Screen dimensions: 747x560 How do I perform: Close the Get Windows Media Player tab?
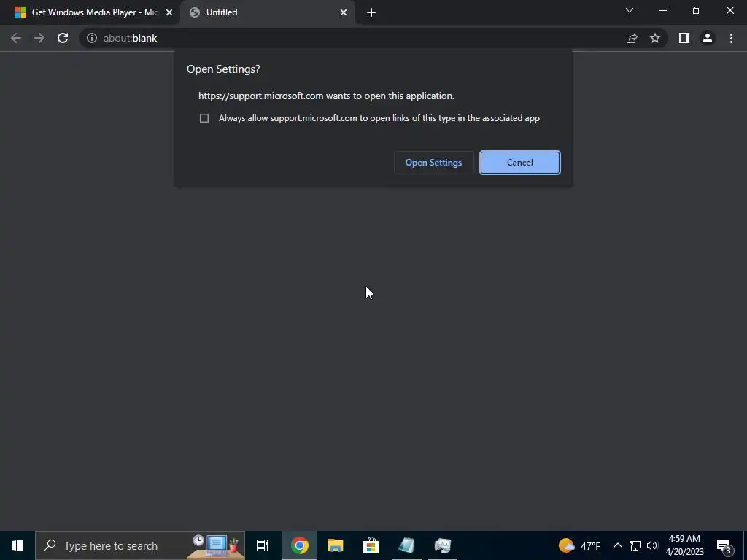169,12
